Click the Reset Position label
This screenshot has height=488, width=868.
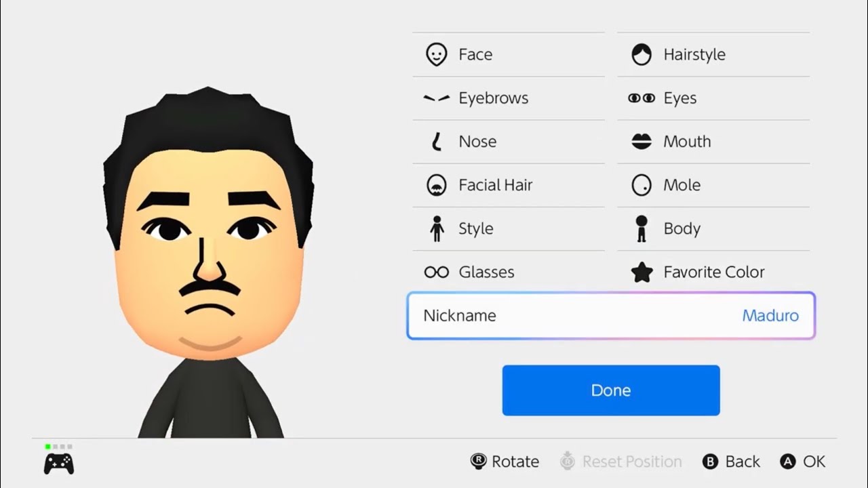point(632,462)
